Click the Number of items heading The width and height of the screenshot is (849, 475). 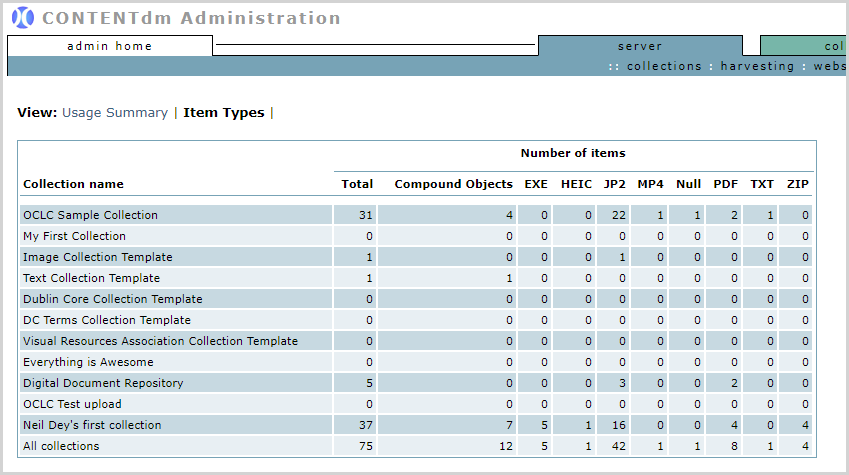click(x=573, y=153)
